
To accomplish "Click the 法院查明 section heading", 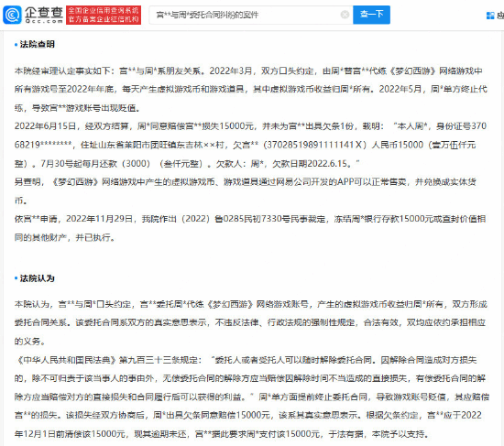I will coord(38,44).
